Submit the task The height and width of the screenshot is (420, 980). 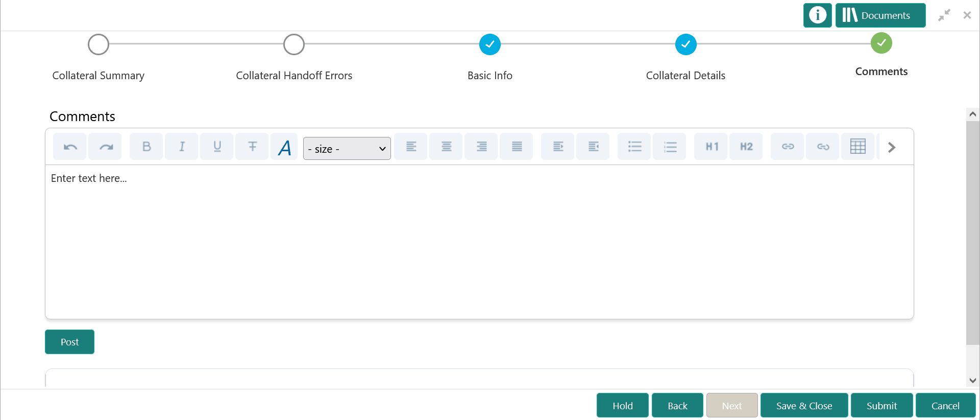882,406
